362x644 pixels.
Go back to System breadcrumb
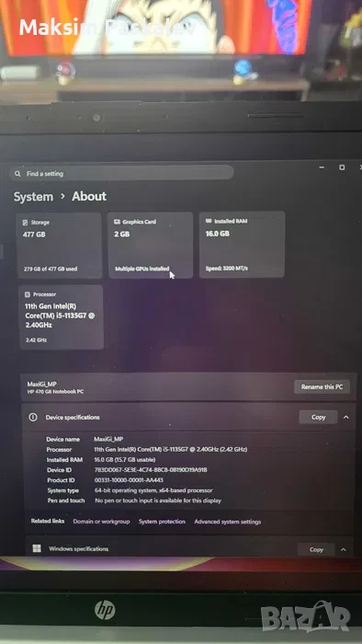[x=33, y=197]
